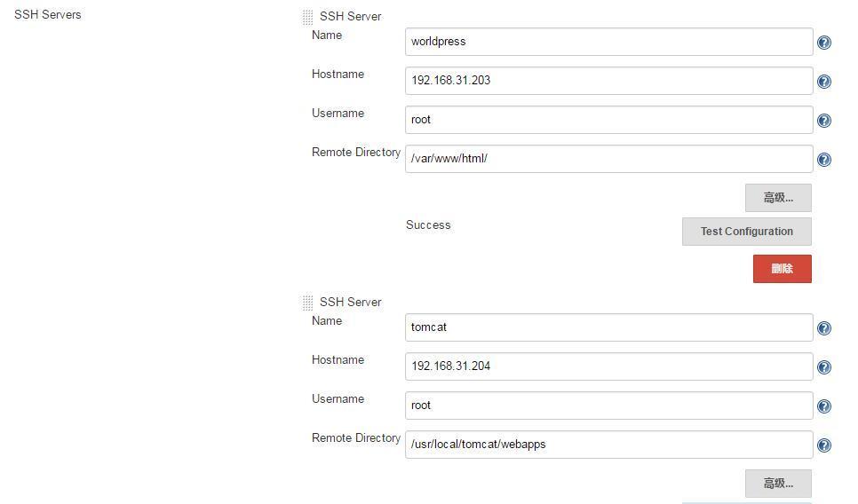Image resolution: width=858 pixels, height=504 pixels.
Task: Expand advanced options for worldpress server
Action: [x=778, y=198]
